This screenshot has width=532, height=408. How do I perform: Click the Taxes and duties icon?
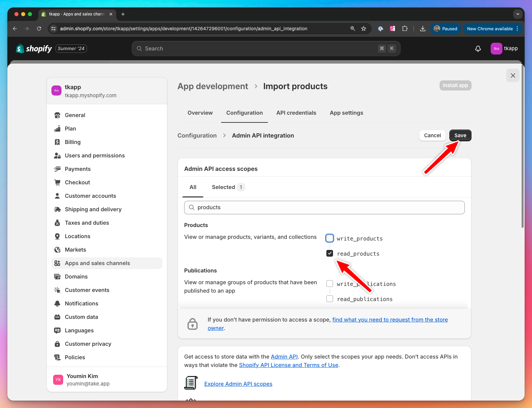(x=57, y=223)
